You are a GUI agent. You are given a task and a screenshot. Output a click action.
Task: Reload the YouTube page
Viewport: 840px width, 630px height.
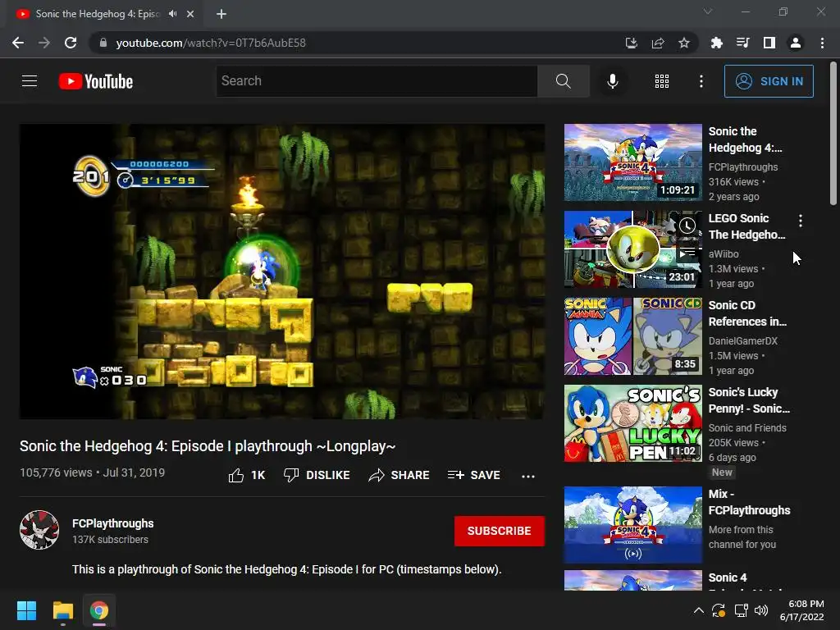click(x=71, y=43)
